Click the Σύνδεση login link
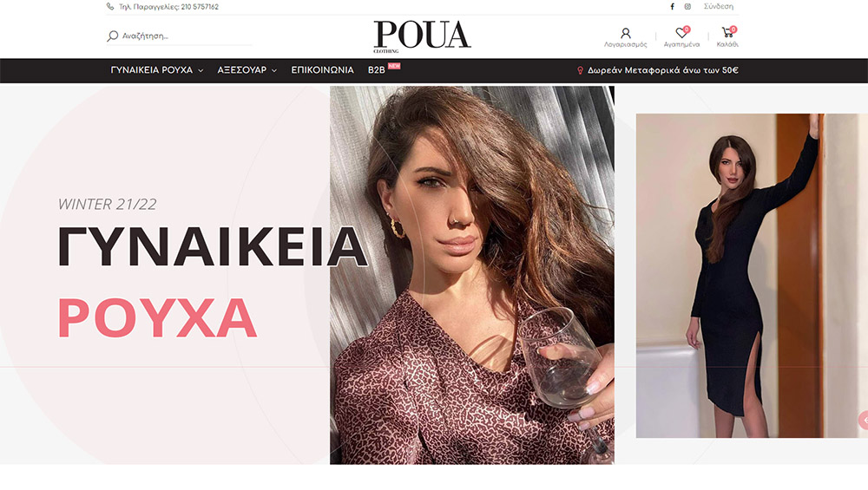Viewport: 868px width, 490px height. point(719,7)
